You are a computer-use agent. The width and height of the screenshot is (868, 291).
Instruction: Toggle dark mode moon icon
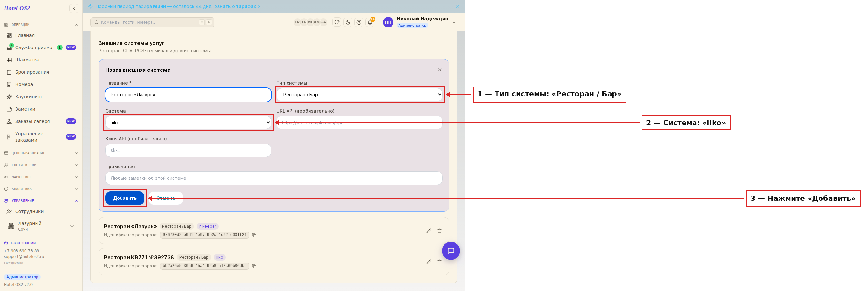(348, 22)
